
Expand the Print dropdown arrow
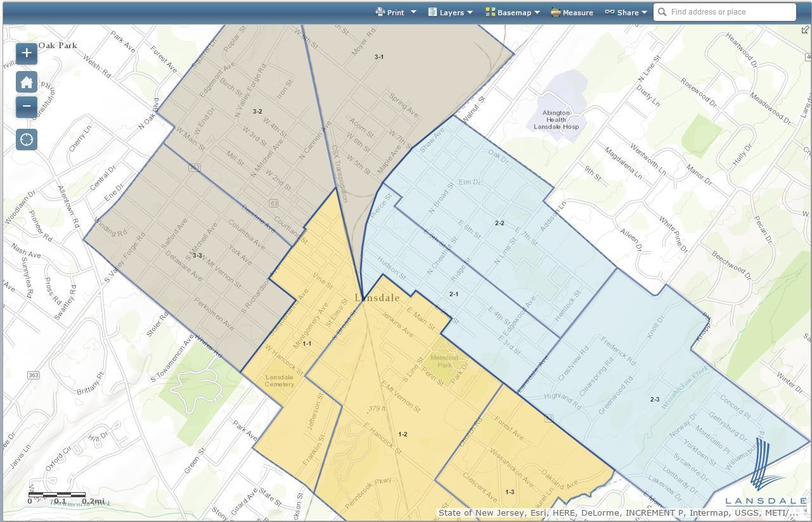pos(413,11)
